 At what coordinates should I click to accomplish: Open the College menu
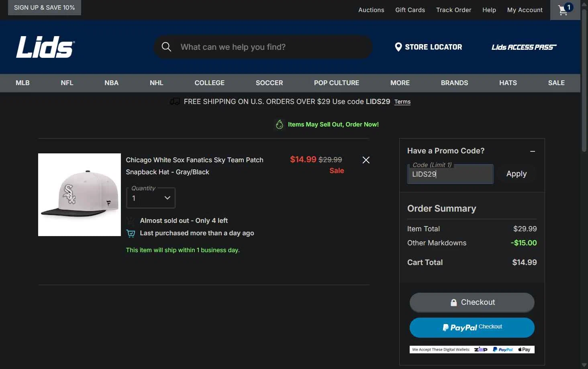pos(210,83)
